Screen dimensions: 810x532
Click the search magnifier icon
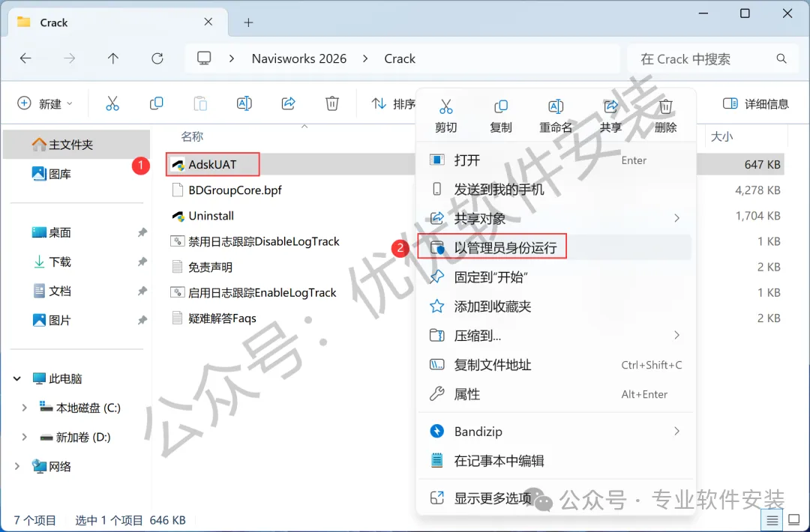pyautogui.click(x=781, y=59)
